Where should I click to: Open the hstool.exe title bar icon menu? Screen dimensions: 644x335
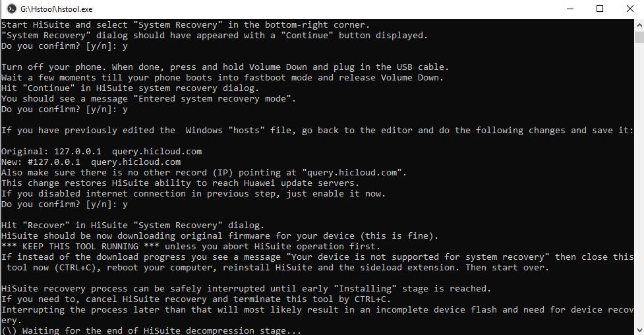click(12, 9)
